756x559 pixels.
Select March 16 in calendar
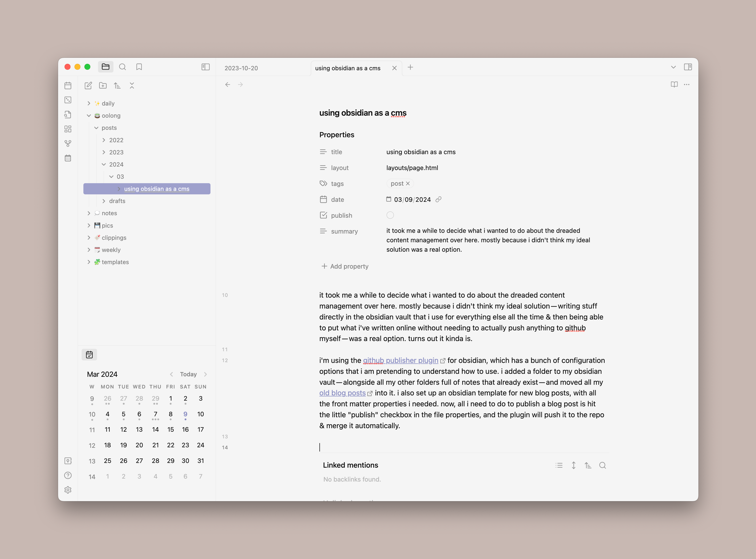point(185,429)
